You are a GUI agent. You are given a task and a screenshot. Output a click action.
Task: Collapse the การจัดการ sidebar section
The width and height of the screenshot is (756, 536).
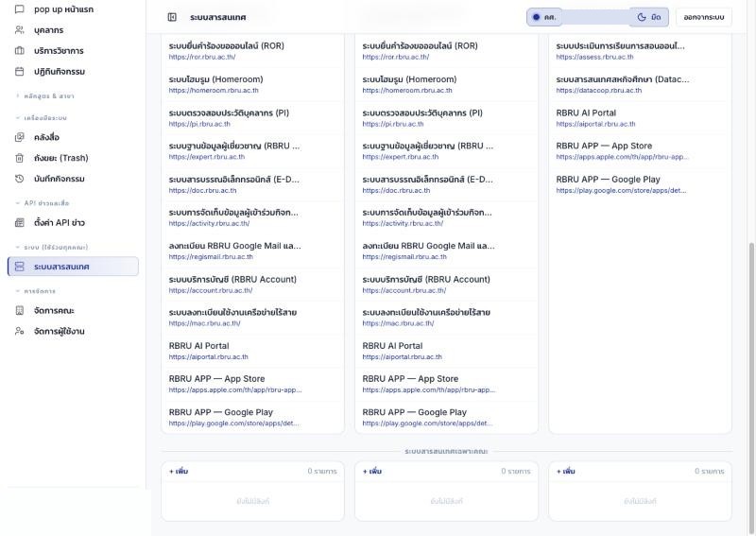tap(36, 291)
